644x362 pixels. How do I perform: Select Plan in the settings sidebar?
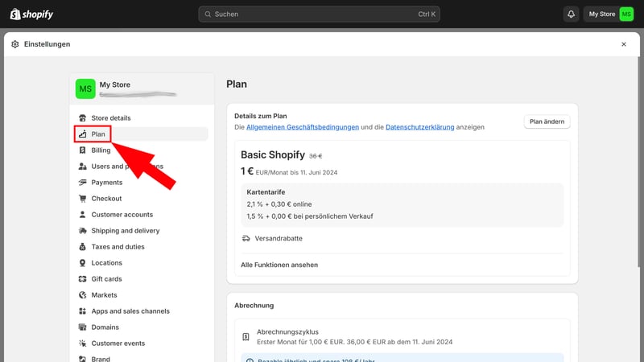coord(98,134)
